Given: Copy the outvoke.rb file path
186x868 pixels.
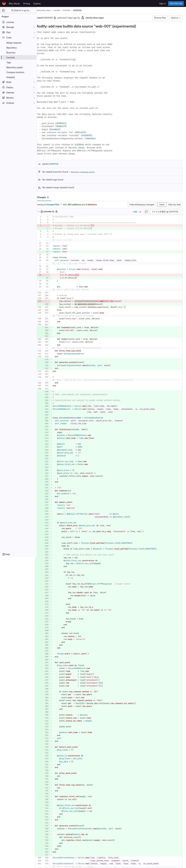Looking at the screenshot, I should 56,212.
